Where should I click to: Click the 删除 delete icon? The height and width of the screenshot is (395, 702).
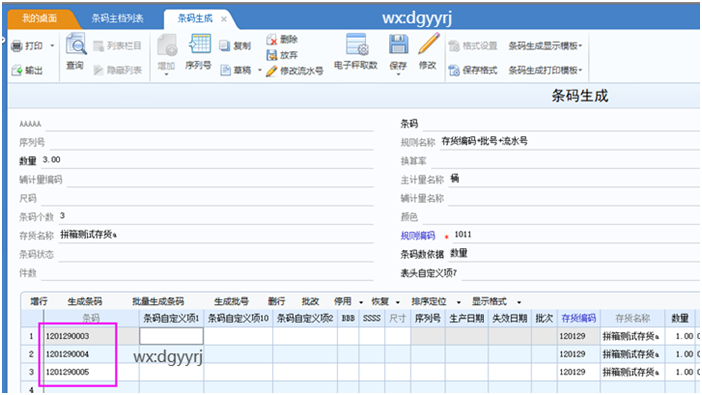[271, 39]
